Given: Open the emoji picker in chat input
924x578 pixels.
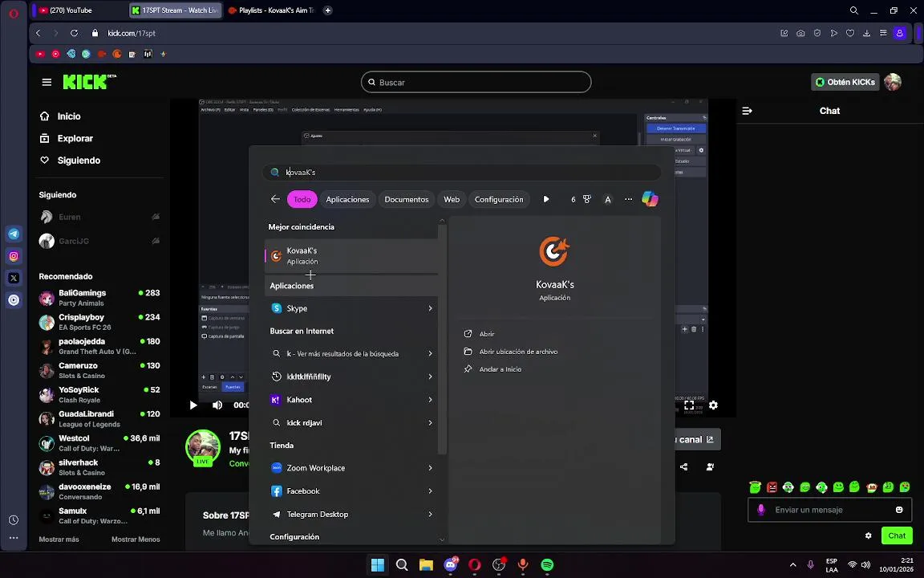Looking at the screenshot, I should tap(899, 510).
